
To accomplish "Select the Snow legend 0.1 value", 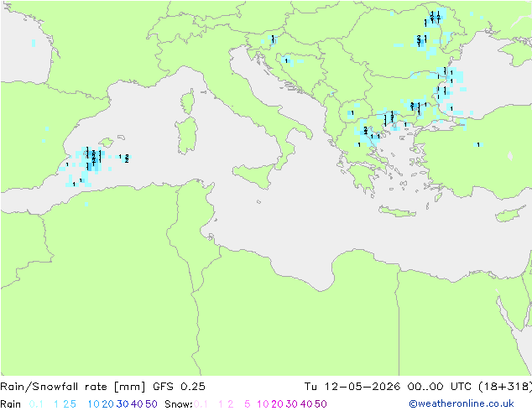I will pos(201,404).
